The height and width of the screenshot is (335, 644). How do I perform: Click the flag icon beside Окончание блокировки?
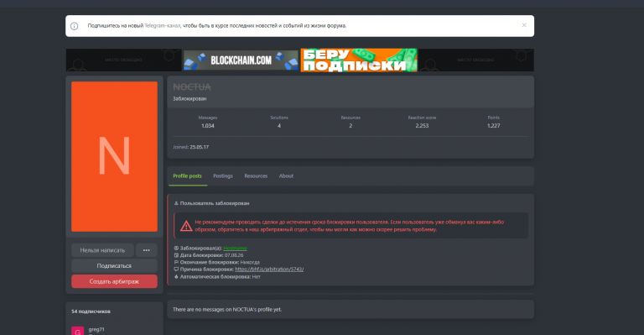[176, 262]
